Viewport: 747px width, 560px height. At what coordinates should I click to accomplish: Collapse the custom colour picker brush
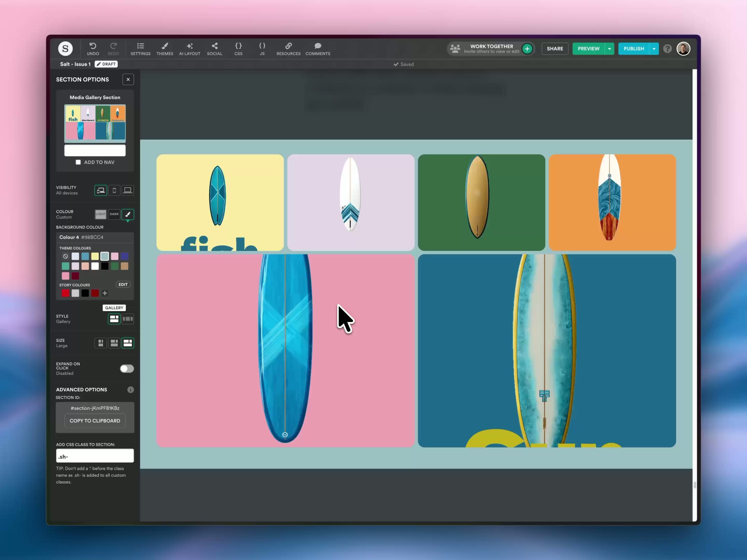pos(128,214)
